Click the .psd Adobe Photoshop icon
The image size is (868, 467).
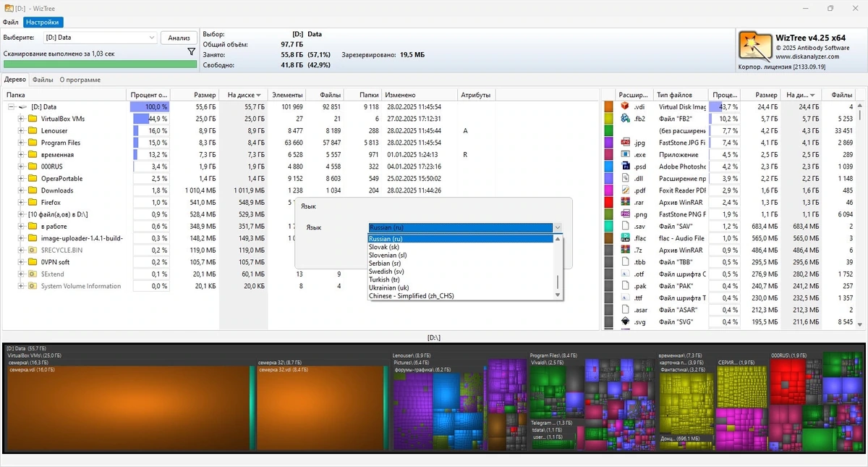click(626, 167)
